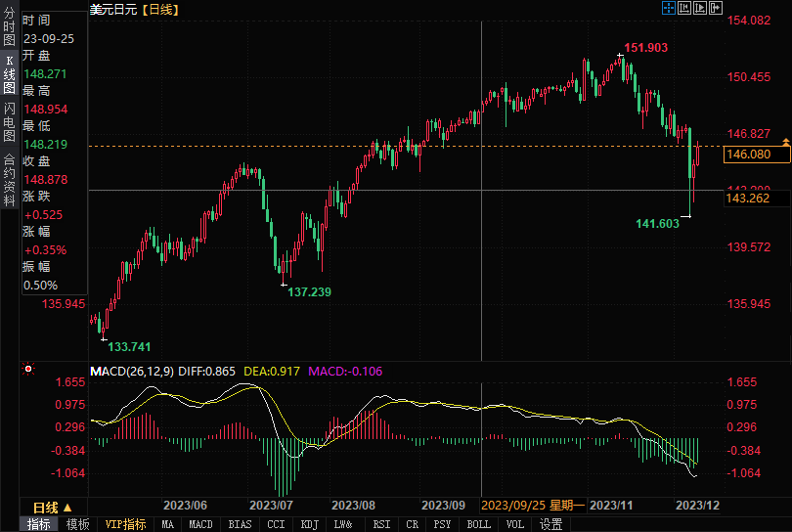Click the chart playback arrow icon

click(x=700, y=8)
